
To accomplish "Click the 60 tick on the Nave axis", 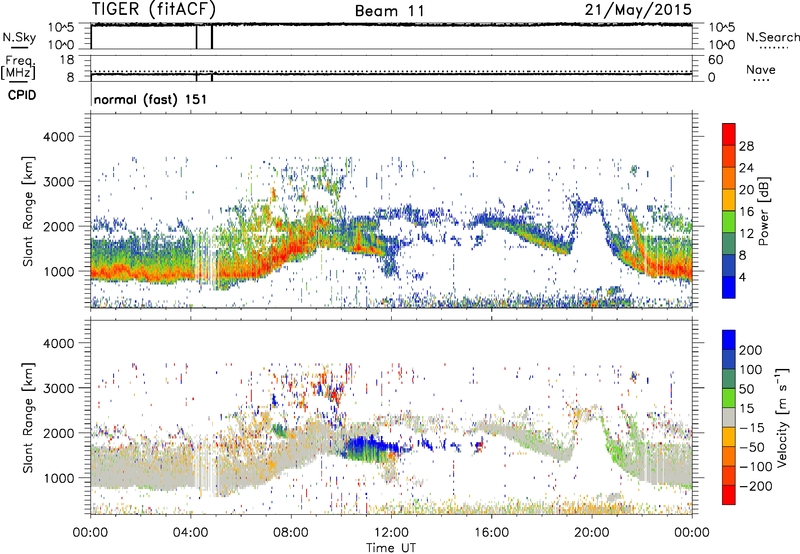I will [715, 60].
